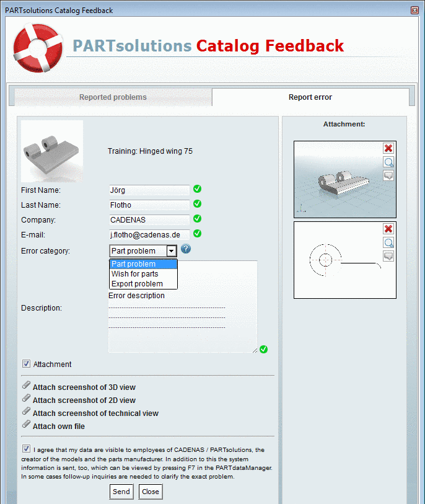Attach screenshot of 3D view
Viewport: 425px width, 504px height.
84,387
